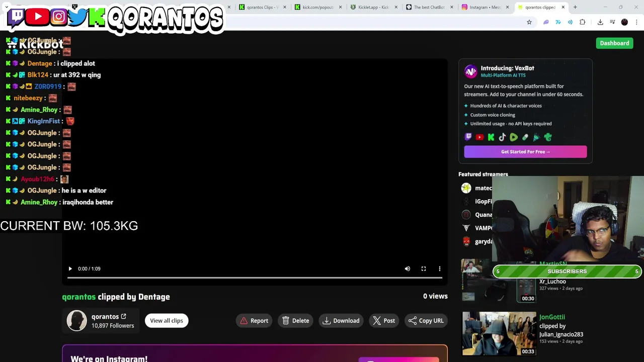Close the Kicklet.app tab
644x362 pixels.
[x=396, y=7]
